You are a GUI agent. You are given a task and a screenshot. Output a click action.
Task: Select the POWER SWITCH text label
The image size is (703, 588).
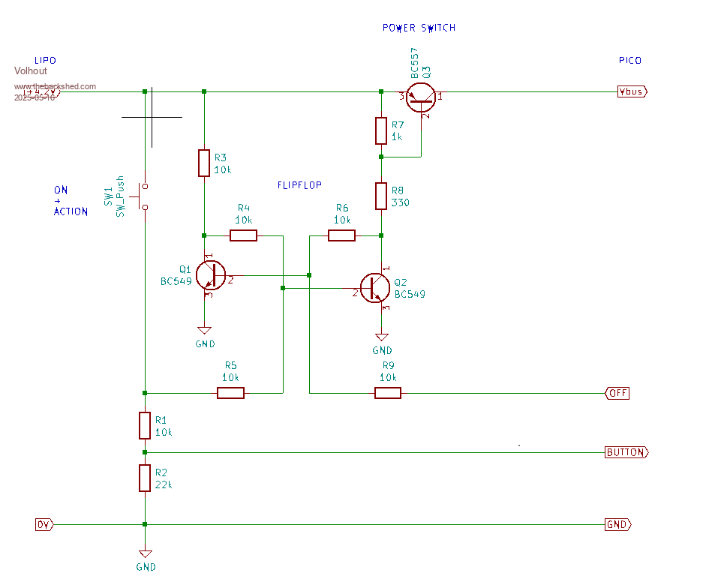pos(419,28)
